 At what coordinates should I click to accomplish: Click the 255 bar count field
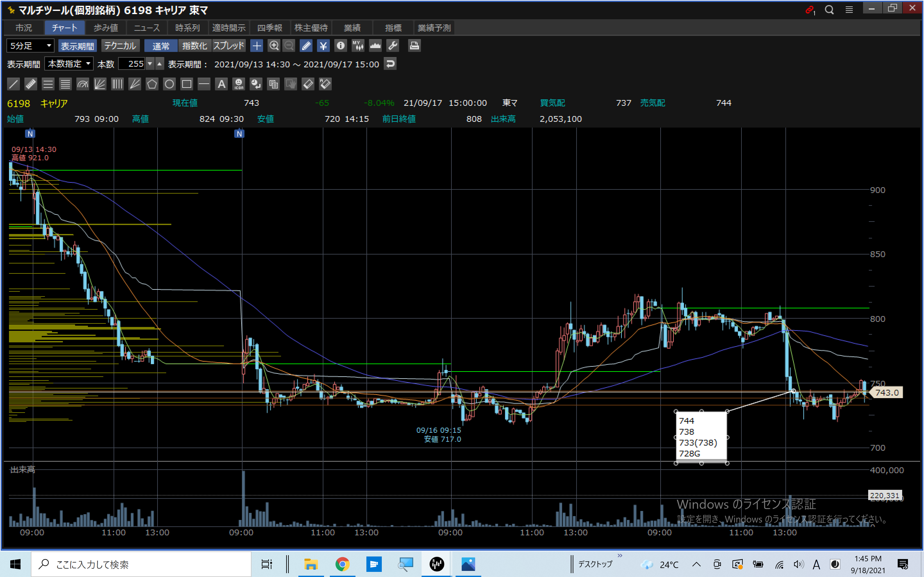(x=132, y=64)
